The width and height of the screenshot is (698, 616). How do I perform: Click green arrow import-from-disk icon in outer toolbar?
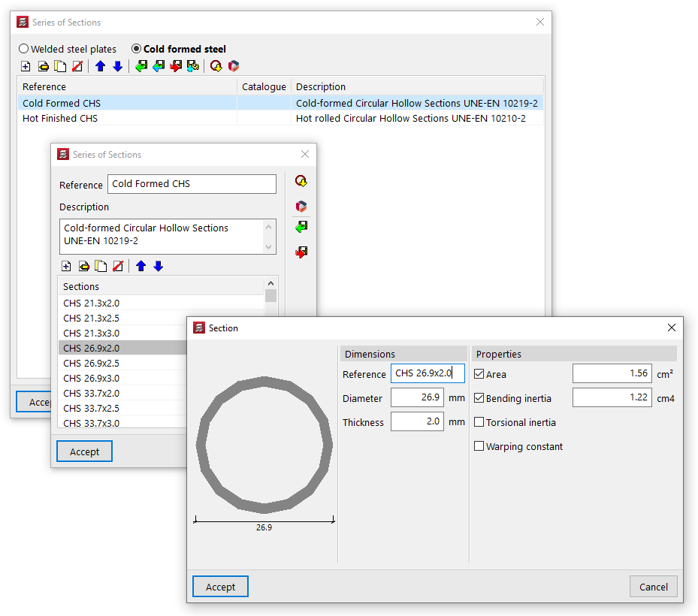(141, 66)
